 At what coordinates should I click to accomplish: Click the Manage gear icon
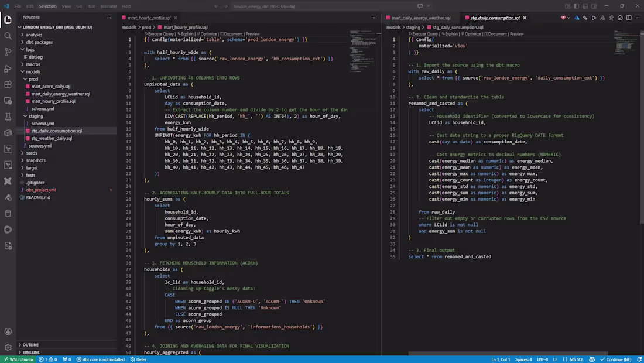pos(8,347)
